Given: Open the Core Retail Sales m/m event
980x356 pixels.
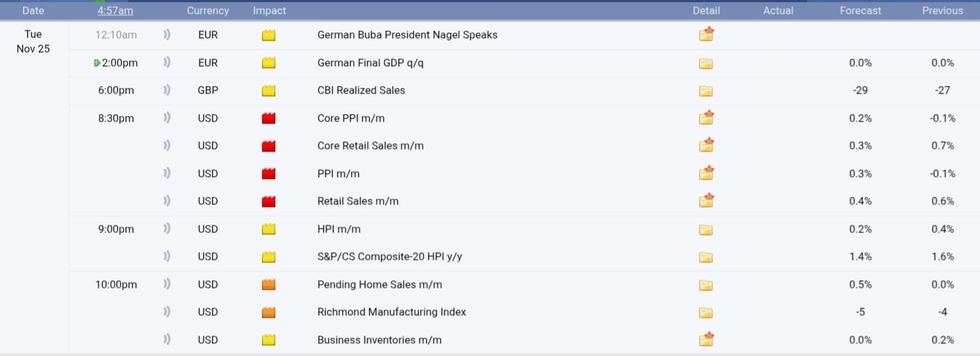Looking at the screenshot, I should tap(370, 146).
